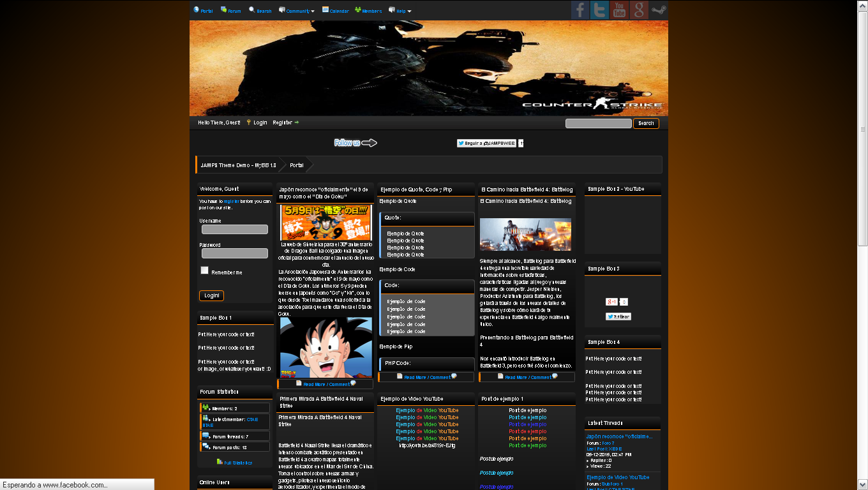868x490 pixels.
Task: Click the Google Plus header icon
Action: (639, 10)
